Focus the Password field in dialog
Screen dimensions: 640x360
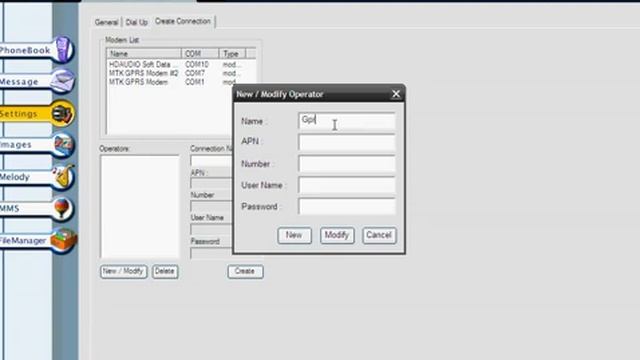(x=347, y=207)
